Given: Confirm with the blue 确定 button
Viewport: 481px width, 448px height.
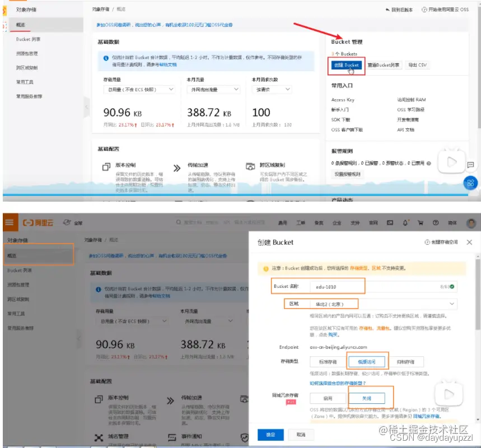Looking at the screenshot, I should tap(270, 435).
